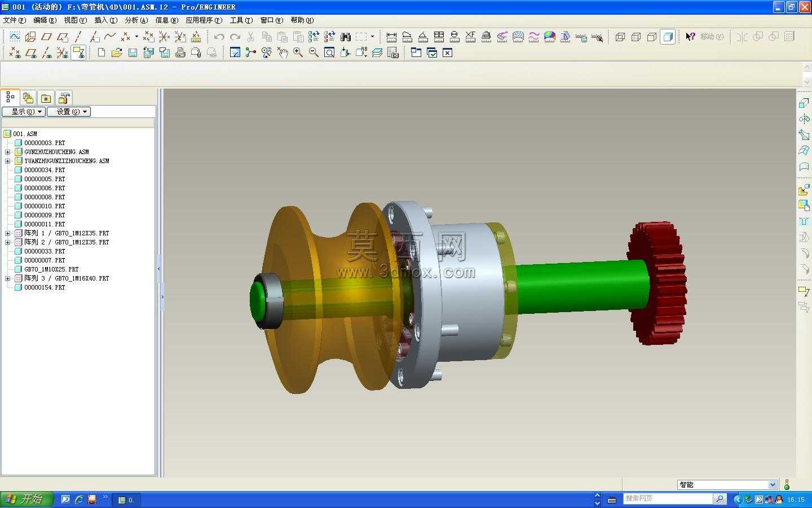Image resolution: width=812 pixels, height=508 pixels.
Task: Open the 分析 menu
Action: click(x=136, y=20)
